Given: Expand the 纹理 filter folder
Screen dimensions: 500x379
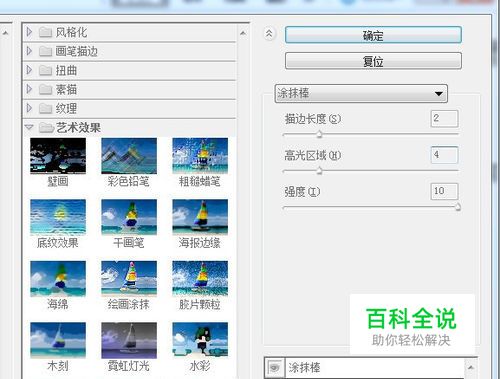Looking at the screenshot, I should [29, 108].
